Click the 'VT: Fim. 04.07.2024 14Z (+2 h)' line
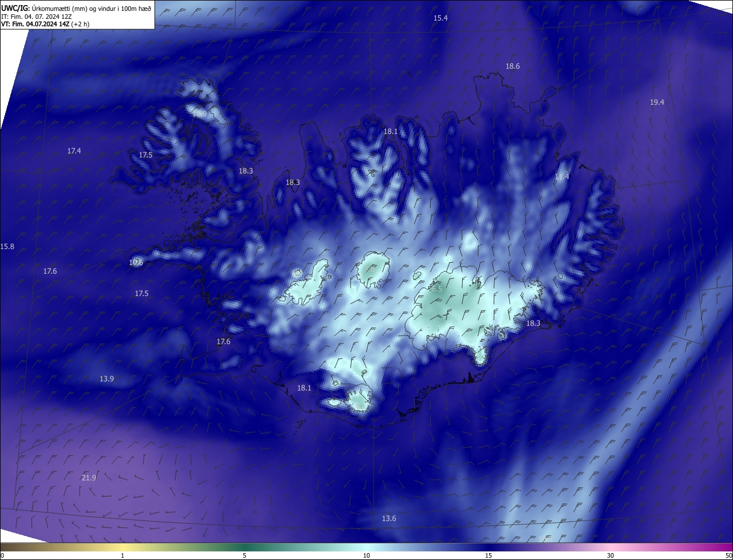733x560 pixels. 45,24
